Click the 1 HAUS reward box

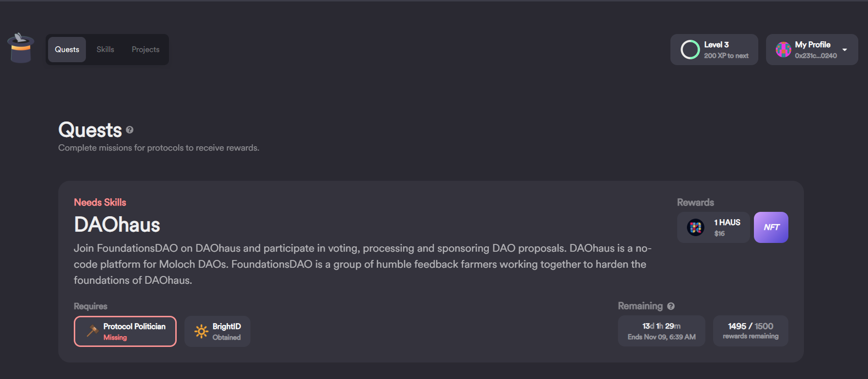pos(714,227)
